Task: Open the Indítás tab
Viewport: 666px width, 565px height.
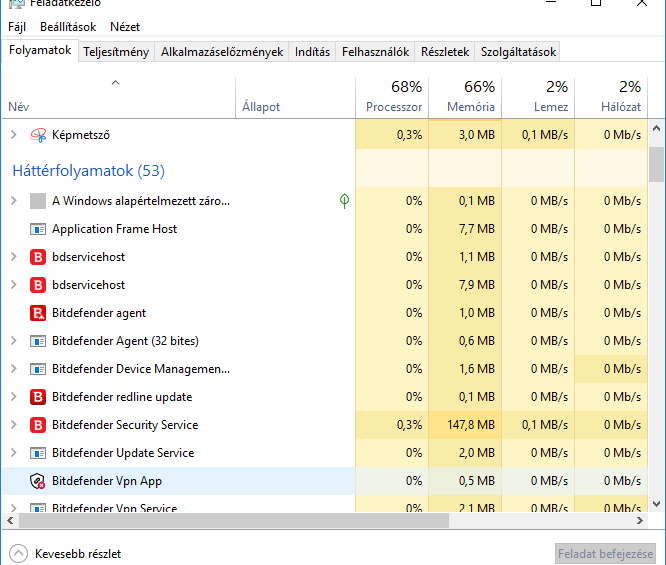Action: 312,52
